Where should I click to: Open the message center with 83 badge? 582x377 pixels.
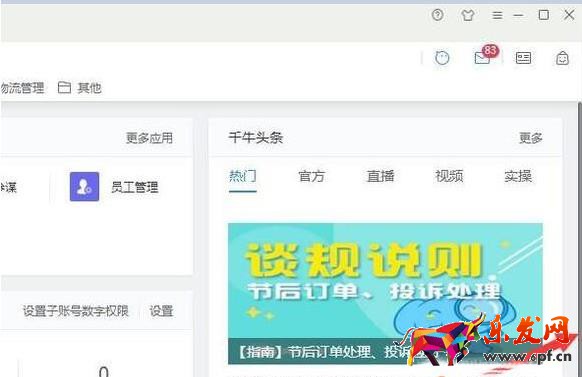485,56
